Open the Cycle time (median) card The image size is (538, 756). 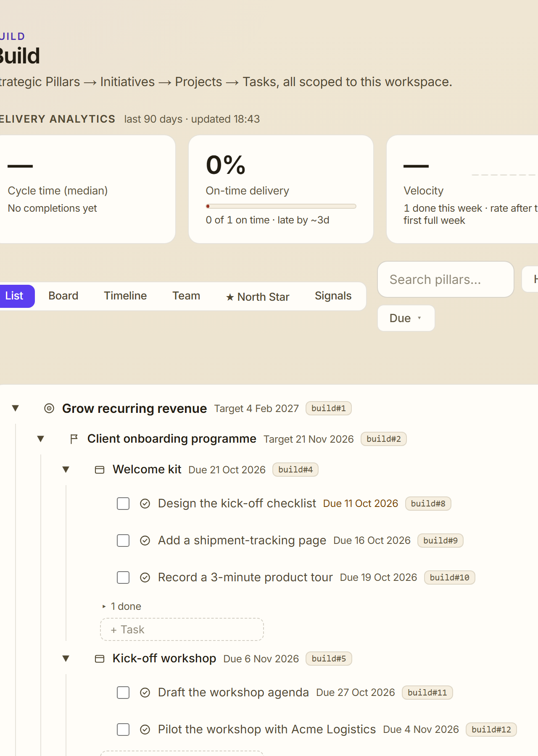pyautogui.click(x=87, y=189)
